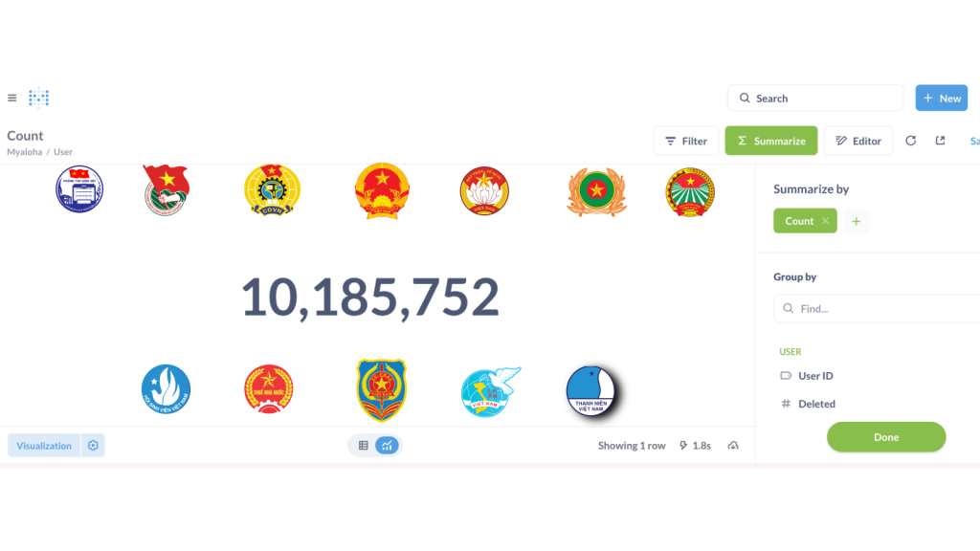The image size is (980, 551).
Task: Refresh the query results icon
Action: (x=911, y=141)
